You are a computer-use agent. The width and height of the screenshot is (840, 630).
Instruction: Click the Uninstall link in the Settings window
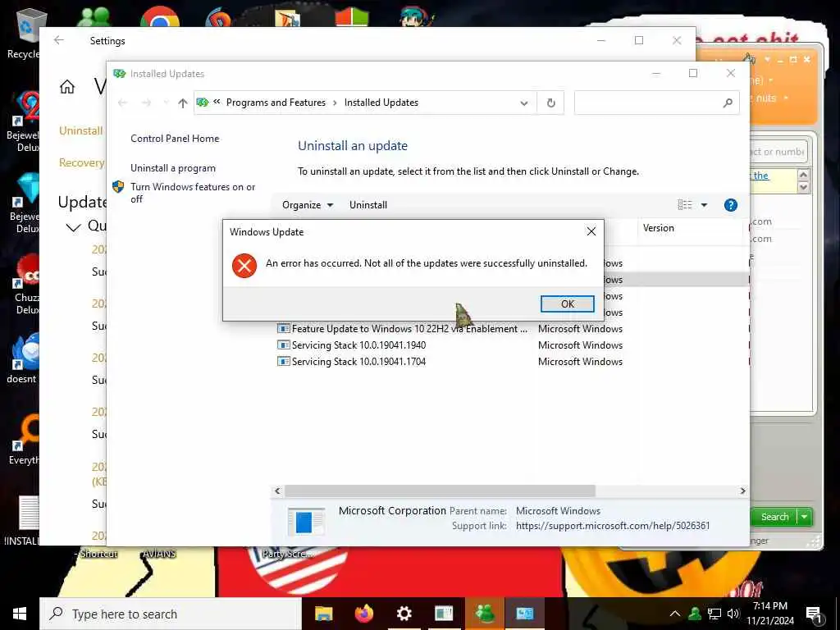tap(81, 130)
